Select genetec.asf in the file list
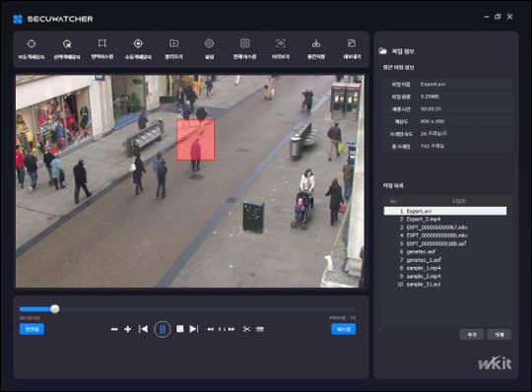 (x=445, y=251)
